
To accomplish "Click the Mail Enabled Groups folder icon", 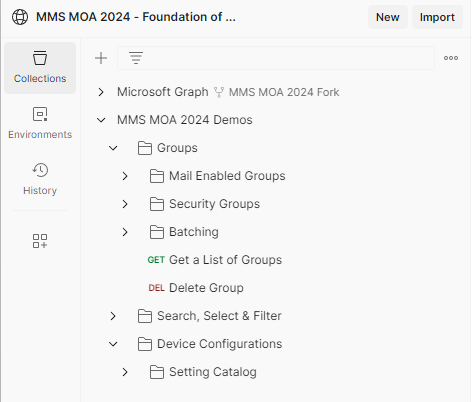I will (x=157, y=176).
